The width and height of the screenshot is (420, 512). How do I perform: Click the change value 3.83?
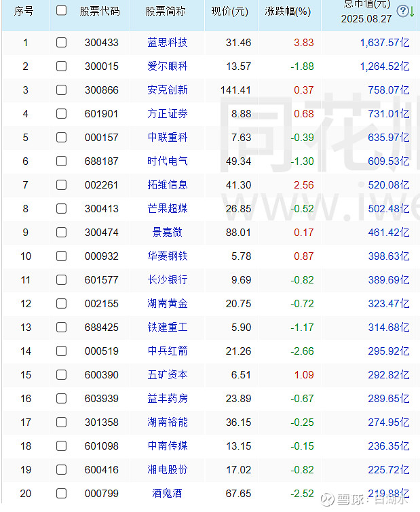[x=304, y=43]
